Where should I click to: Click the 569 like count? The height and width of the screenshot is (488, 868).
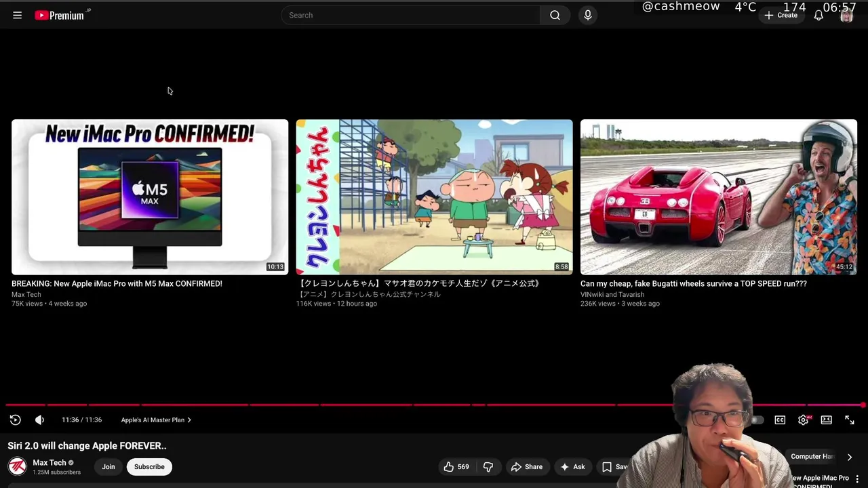[x=463, y=466]
